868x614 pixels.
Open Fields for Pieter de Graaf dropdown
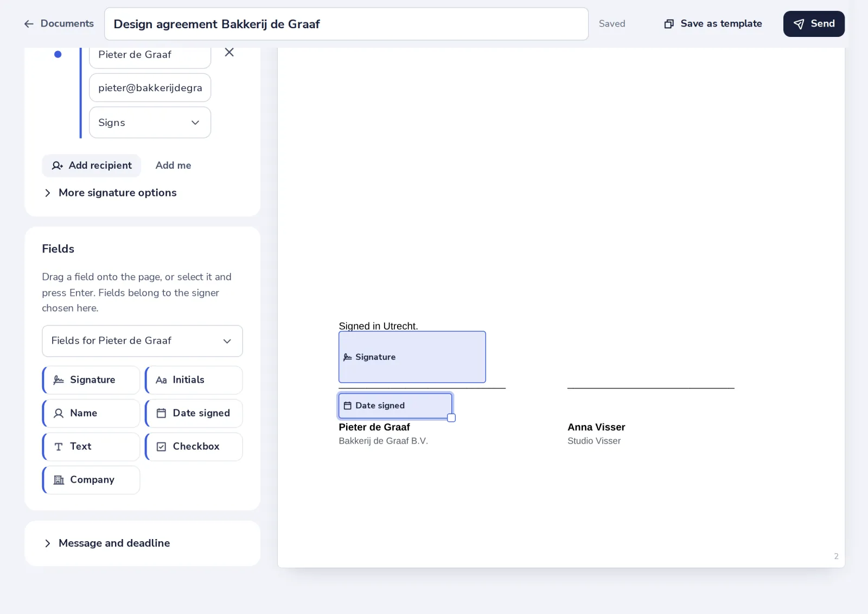[x=142, y=341]
